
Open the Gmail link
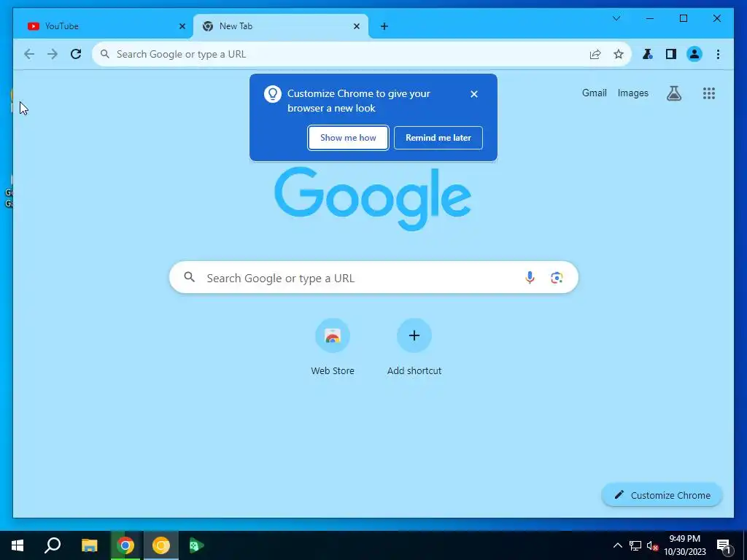pos(594,93)
